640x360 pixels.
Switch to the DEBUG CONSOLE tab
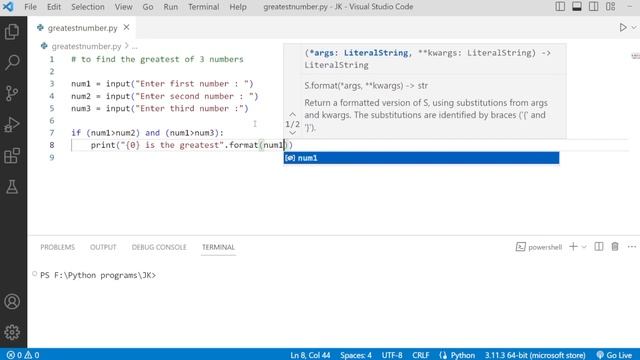(x=159, y=247)
